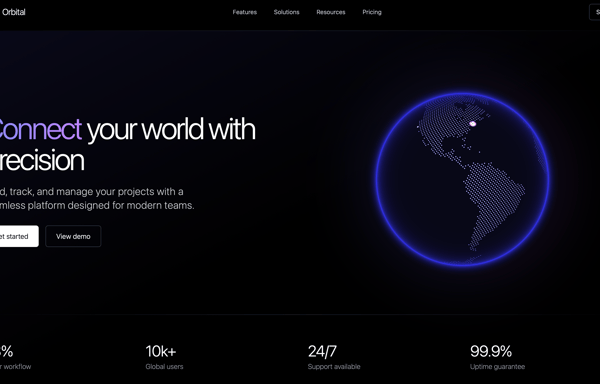Click the View demo button
600x384 pixels.
click(73, 236)
